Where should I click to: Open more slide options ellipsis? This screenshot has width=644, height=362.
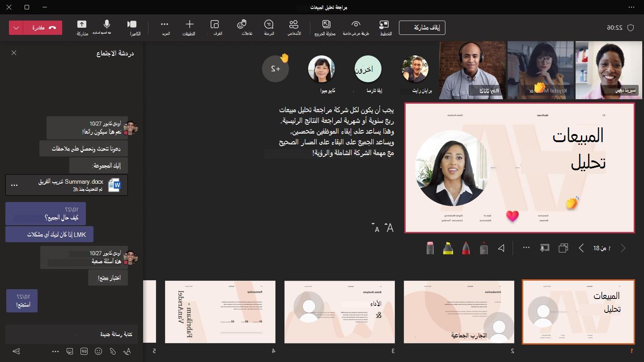click(x=526, y=248)
